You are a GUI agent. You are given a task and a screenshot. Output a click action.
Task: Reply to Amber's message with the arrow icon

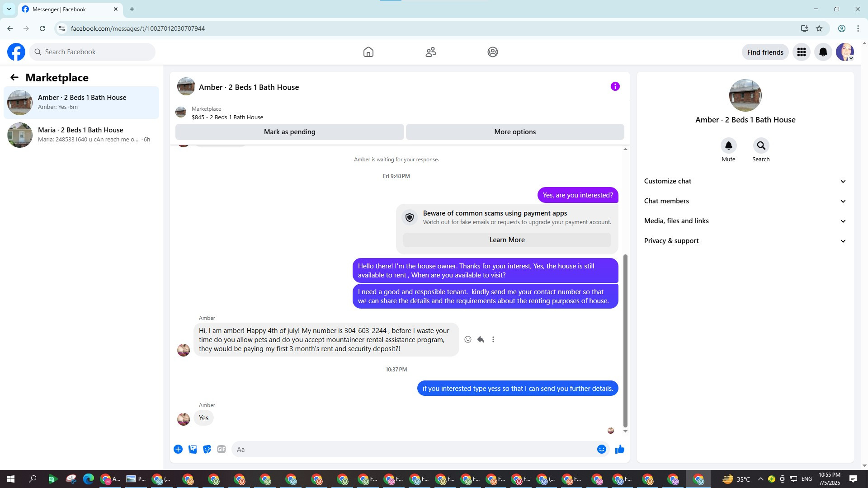(x=481, y=339)
